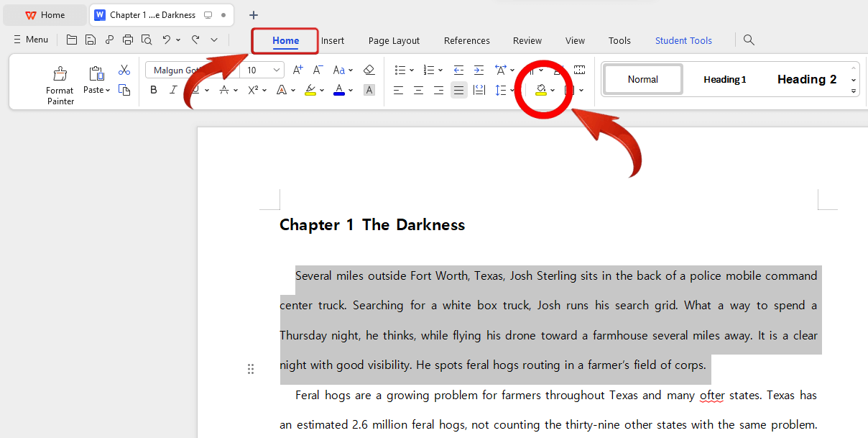Click the Increase Indent icon
The height and width of the screenshot is (438, 868).
click(479, 70)
